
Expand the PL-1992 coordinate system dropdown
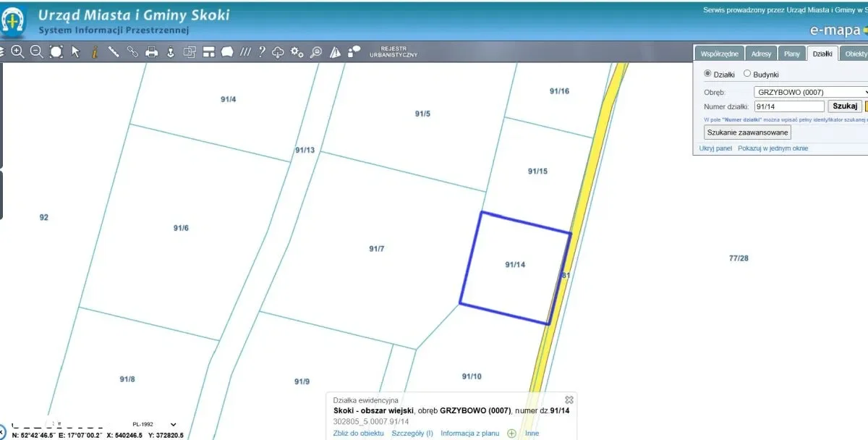pos(172,424)
